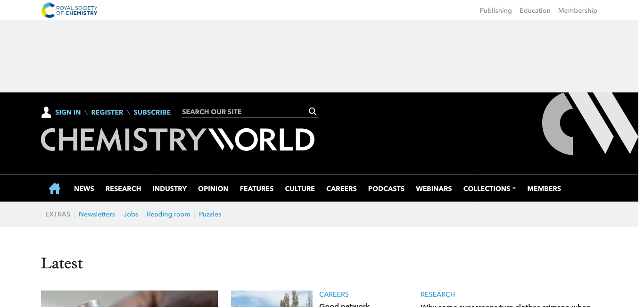644x307 pixels.
Task: Open the Membership link in top bar
Action: 578,10
